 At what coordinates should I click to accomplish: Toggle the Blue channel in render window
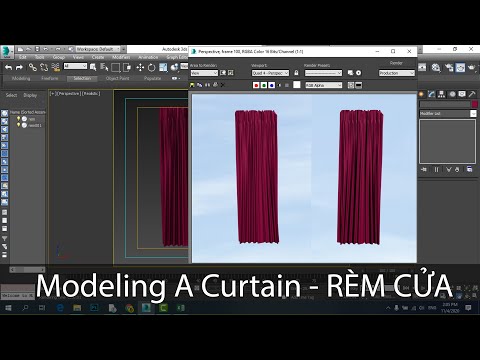(x=272, y=86)
